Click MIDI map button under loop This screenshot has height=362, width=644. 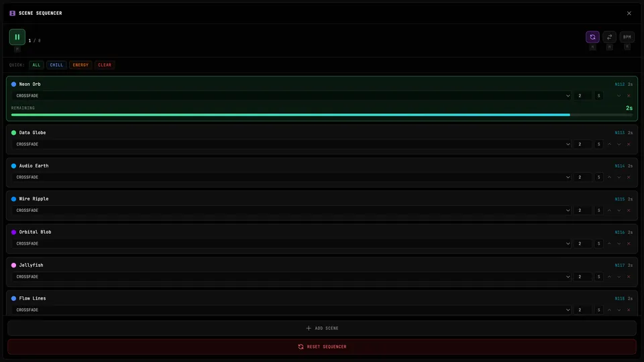click(x=592, y=47)
